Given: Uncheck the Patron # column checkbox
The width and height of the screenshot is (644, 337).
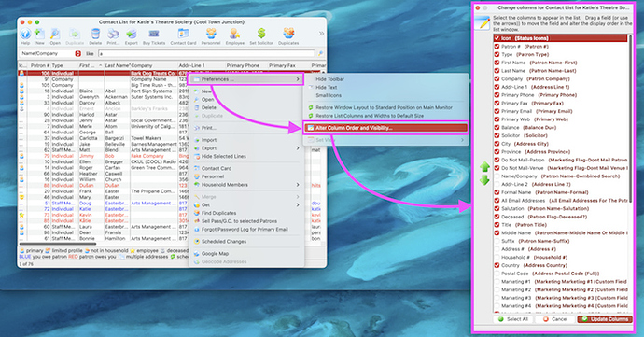Looking at the screenshot, I should pyautogui.click(x=497, y=47).
